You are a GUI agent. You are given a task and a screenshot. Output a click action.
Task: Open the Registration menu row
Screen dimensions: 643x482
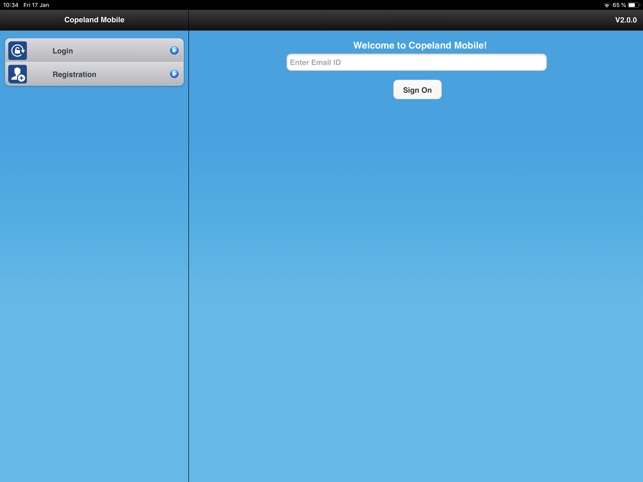[94, 74]
